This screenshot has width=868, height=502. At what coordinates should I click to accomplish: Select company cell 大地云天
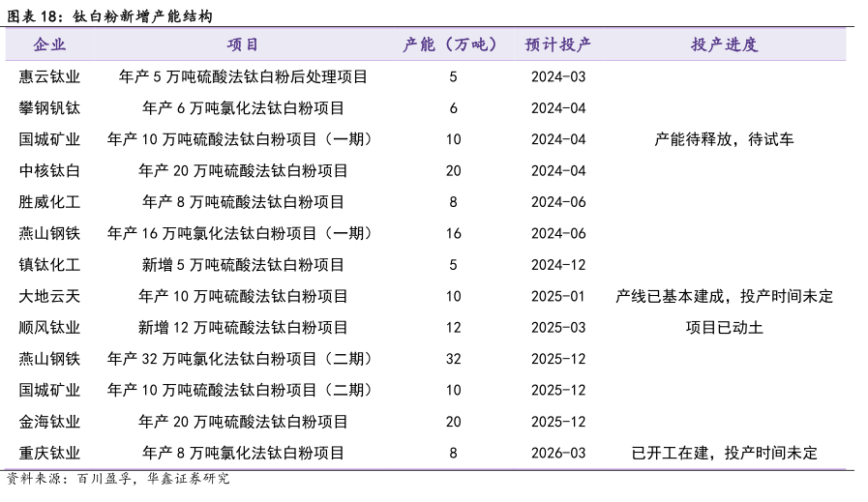49,296
